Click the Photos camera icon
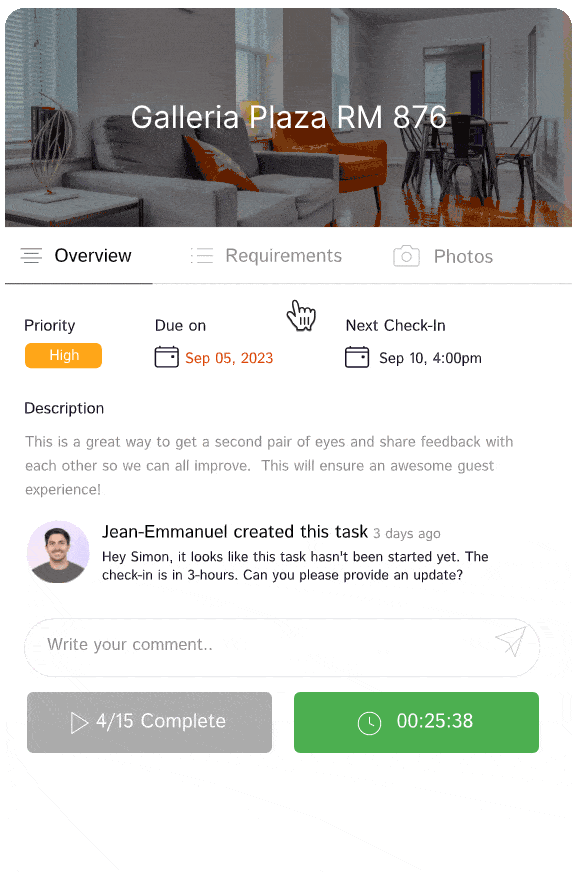The image size is (578, 872). (x=407, y=256)
